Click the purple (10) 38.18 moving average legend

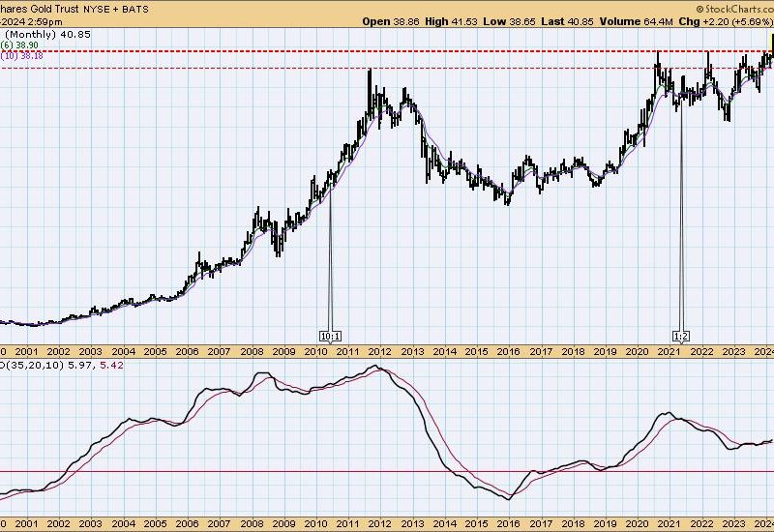[x=21, y=55]
